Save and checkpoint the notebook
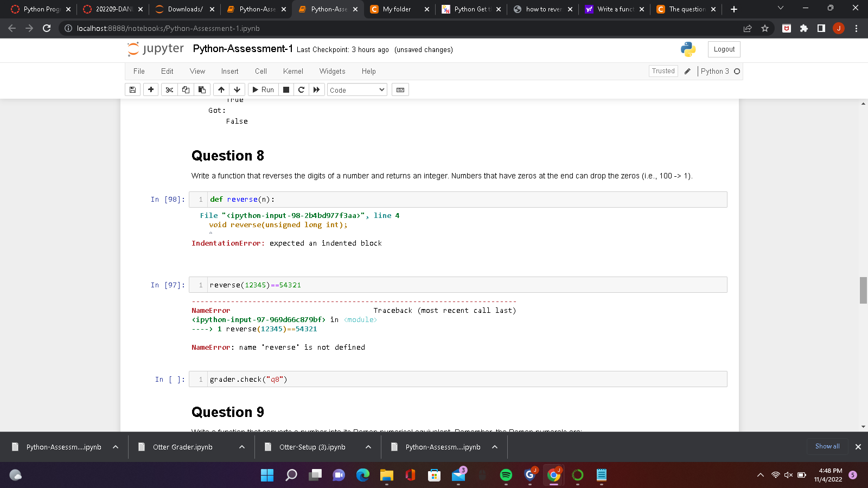Viewport: 868px width, 488px height. point(132,90)
